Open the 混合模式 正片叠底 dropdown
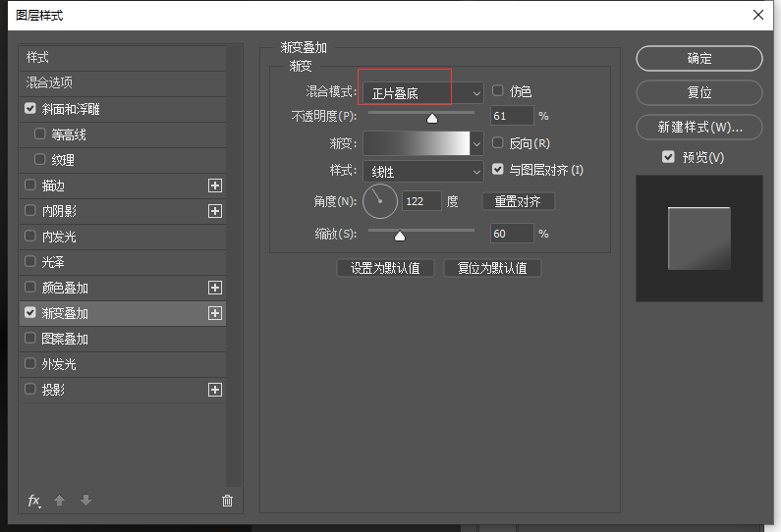 click(x=423, y=93)
